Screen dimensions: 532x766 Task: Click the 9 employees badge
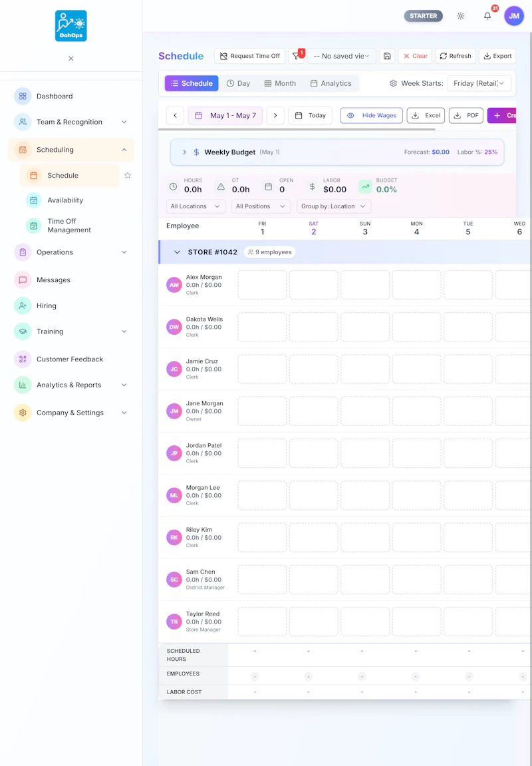269,253
